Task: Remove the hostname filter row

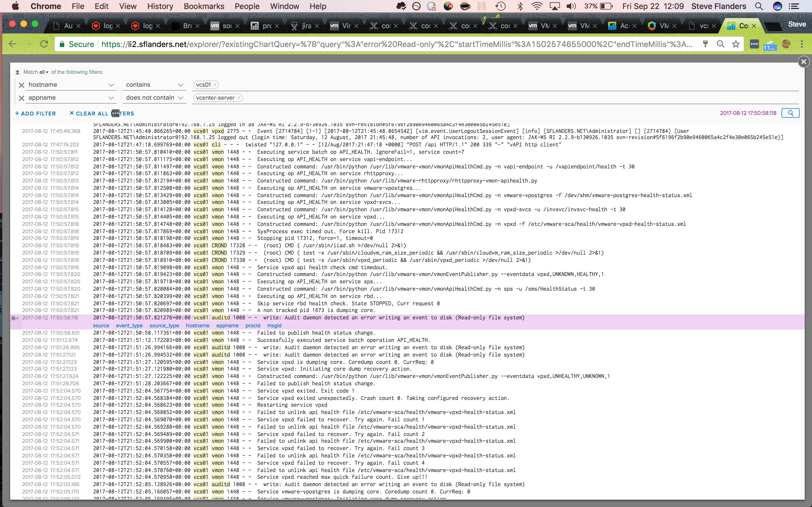Action: (x=21, y=85)
